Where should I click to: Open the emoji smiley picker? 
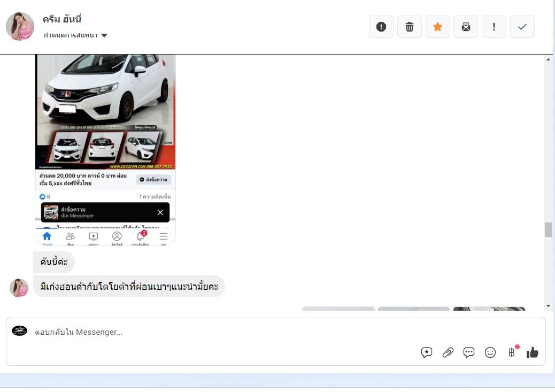[x=490, y=352]
